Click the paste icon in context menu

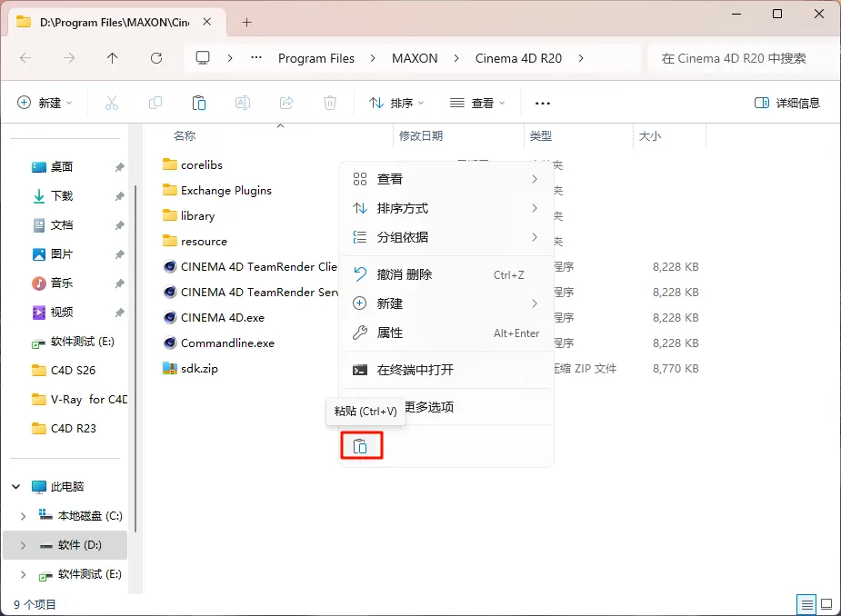360,446
